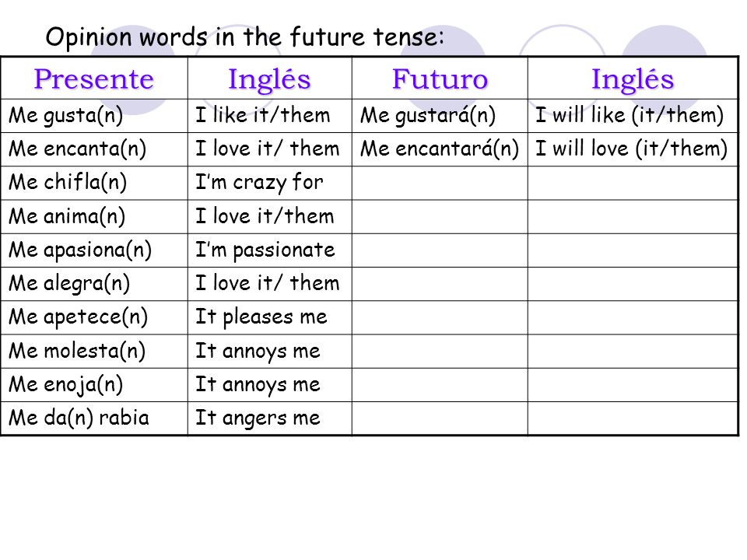The height and width of the screenshot is (560, 747).
Task: Click the Presente column header
Action: tap(94, 78)
